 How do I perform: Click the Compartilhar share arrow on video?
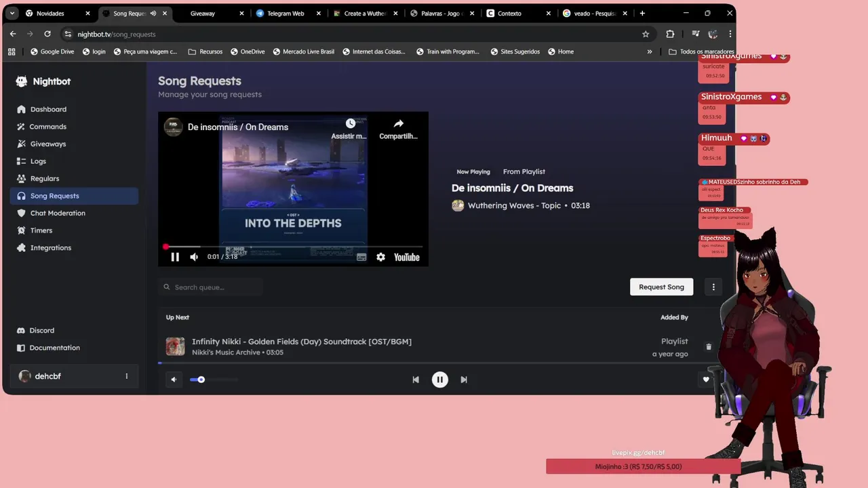pos(399,123)
